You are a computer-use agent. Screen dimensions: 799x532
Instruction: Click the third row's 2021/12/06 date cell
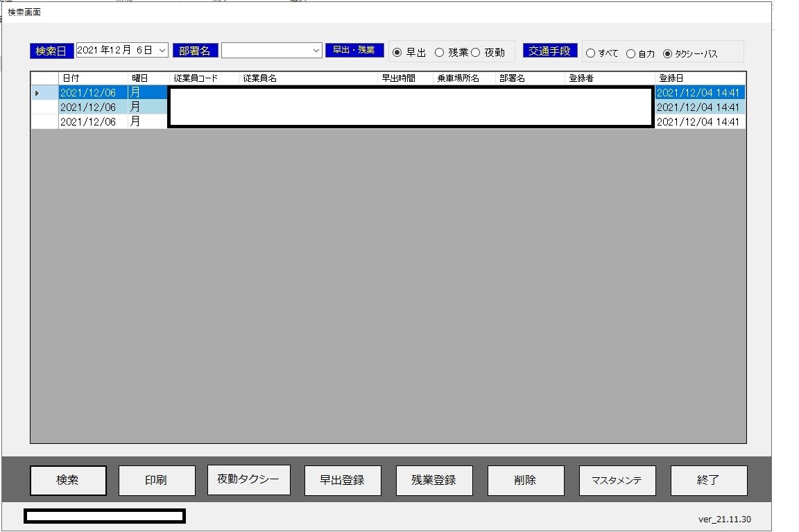click(93, 122)
